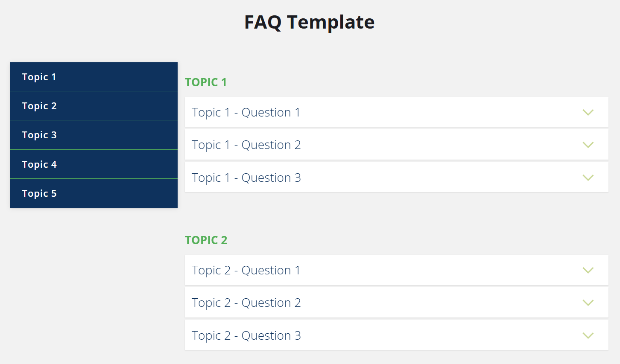Viewport: 620px width, 364px height.
Task: Expand the Topic 1 - Question 1 chevron
Action: [588, 112]
